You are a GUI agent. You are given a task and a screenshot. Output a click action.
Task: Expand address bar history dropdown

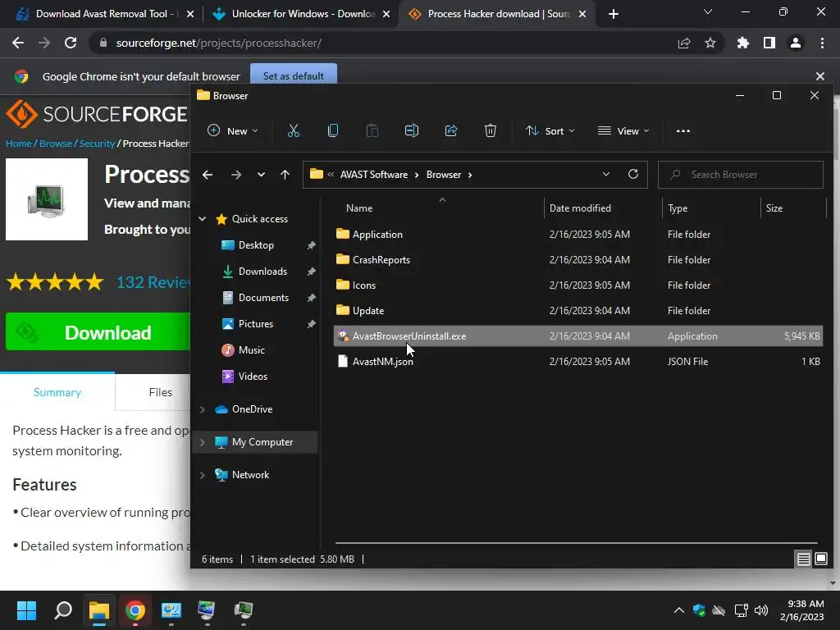(606, 174)
